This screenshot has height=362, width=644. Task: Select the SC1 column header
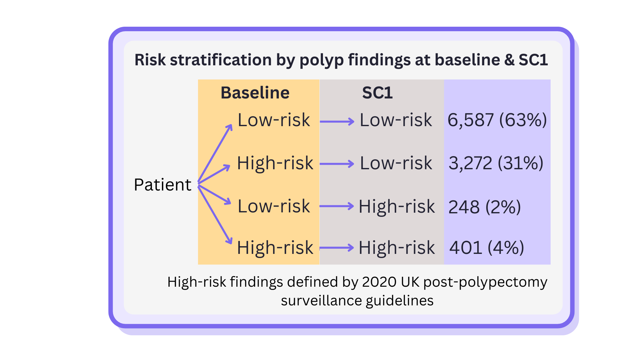tap(377, 93)
